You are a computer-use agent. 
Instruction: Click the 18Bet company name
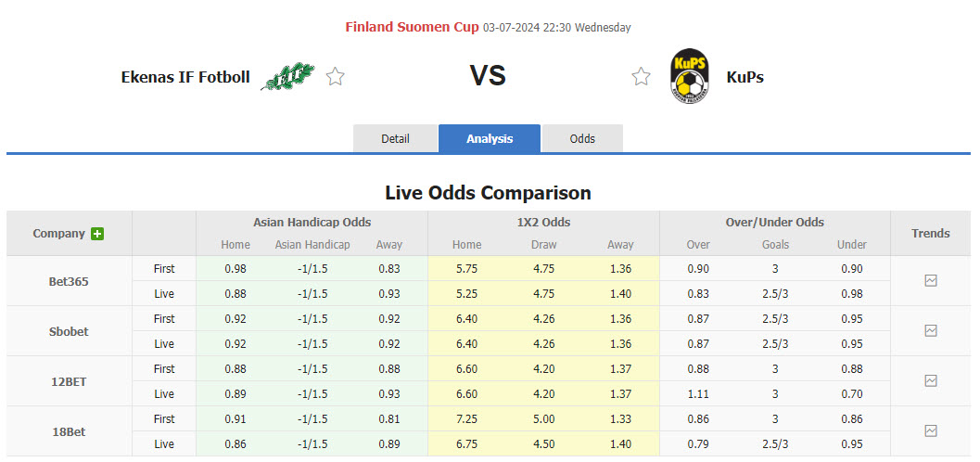point(69,431)
